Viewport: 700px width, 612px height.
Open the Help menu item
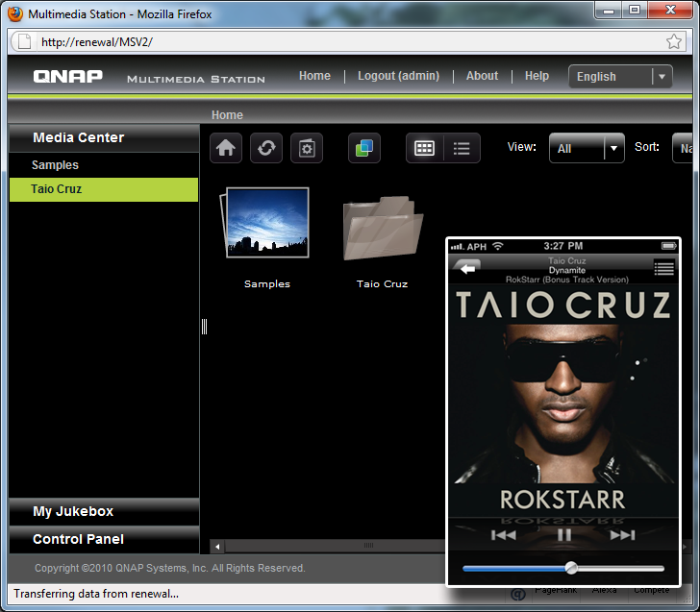(537, 76)
